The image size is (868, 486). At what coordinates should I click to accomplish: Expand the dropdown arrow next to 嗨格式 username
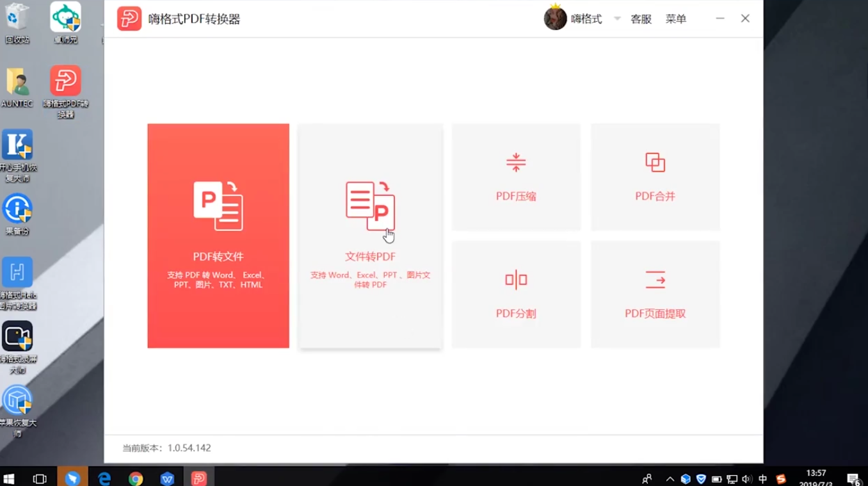617,19
